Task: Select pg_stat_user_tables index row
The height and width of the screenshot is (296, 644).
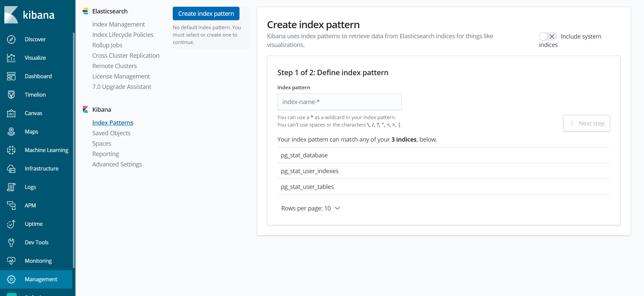Action: [443, 187]
